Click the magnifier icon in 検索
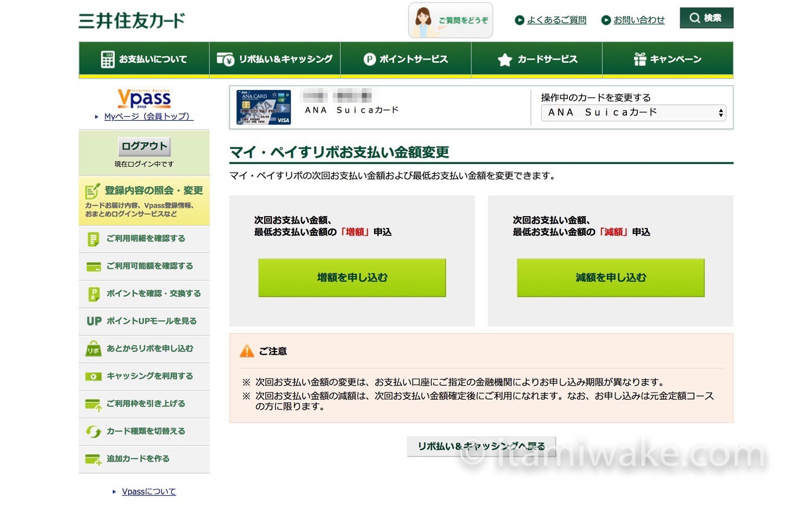The image size is (812, 508). [695, 18]
